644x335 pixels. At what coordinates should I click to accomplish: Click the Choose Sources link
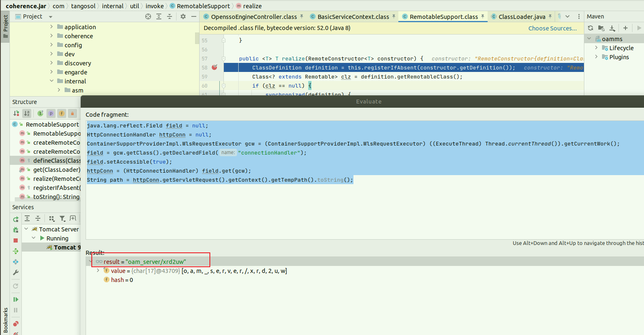[x=552, y=28]
